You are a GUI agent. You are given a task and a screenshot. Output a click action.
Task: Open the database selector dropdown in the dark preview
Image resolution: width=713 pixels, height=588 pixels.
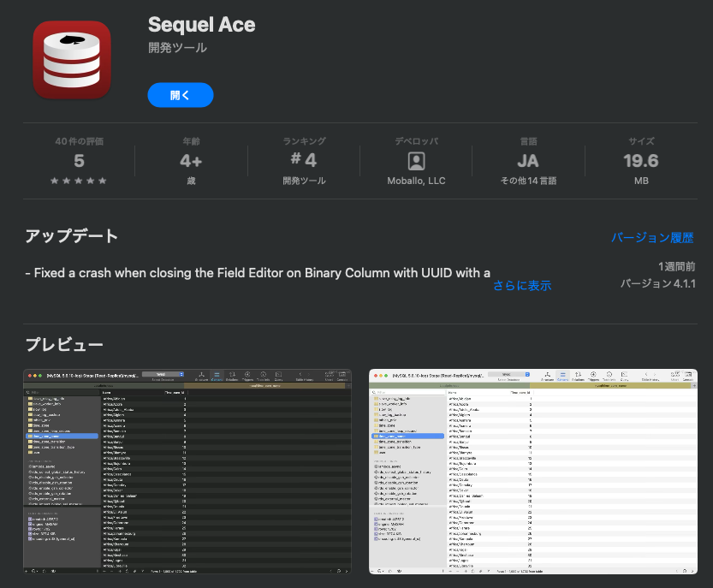(161, 374)
